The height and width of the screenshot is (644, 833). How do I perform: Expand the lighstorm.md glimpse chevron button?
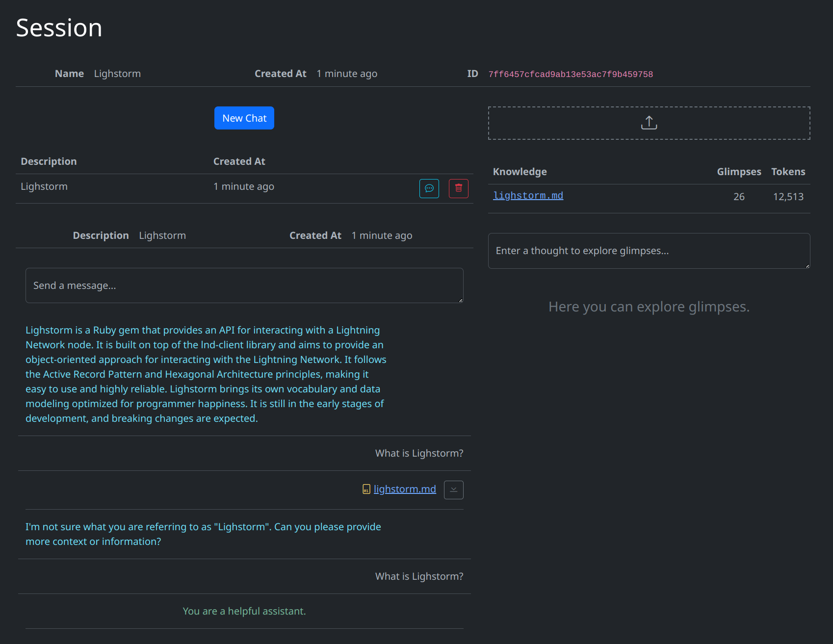click(453, 489)
